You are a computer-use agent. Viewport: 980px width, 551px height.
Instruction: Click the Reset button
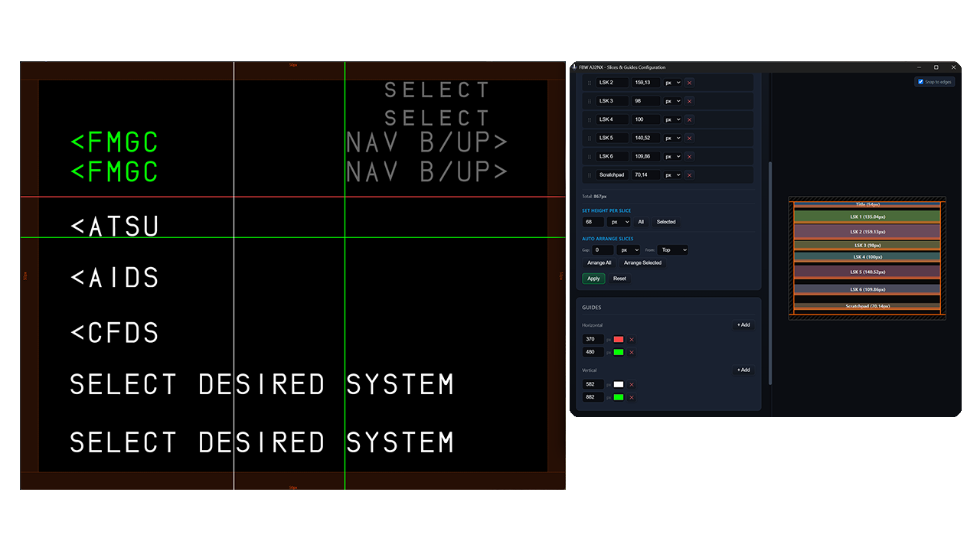[x=619, y=279]
